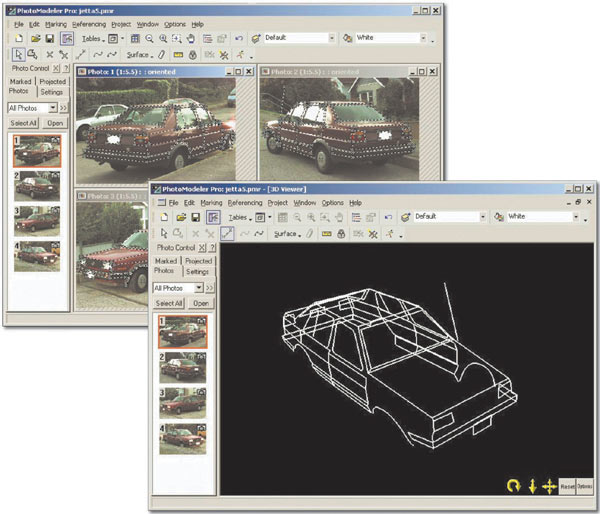Viewport: 600px width, 514px height.
Task: Select line marking tool in back window
Action: pos(80,55)
